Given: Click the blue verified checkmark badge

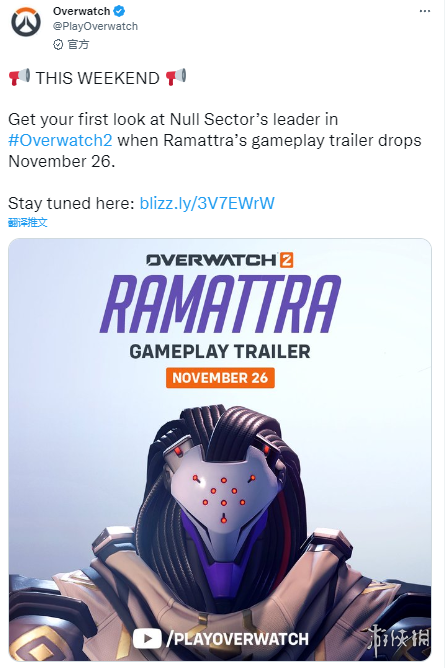Looking at the screenshot, I should [119, 11].
